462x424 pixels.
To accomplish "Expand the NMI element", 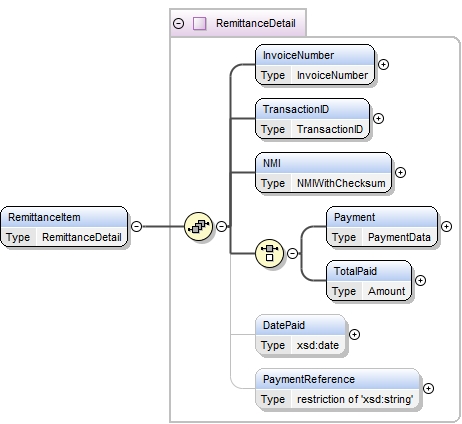I will pyautogui.click(x=400, y=172).
